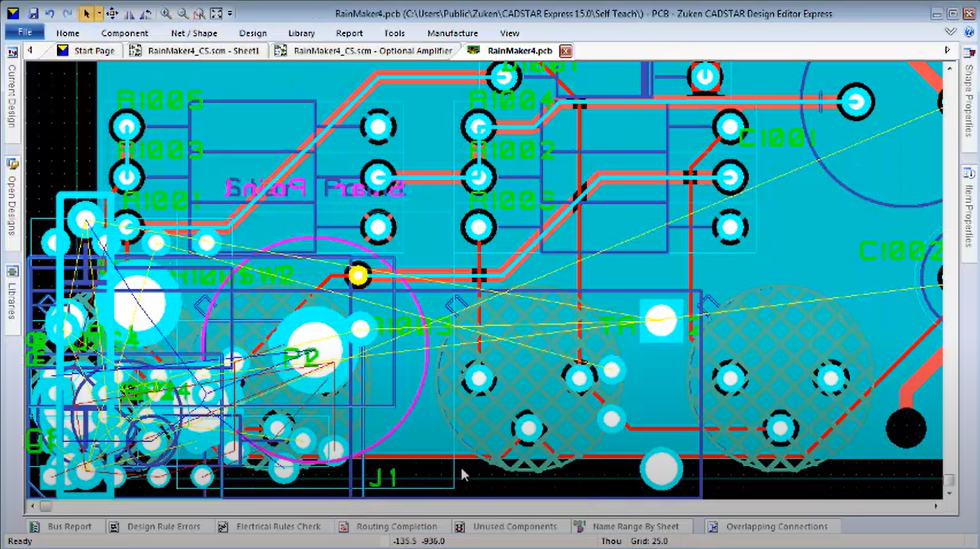This screenshot has height=549, width=980.
Task: Choose the Move tool with four arrows
Action: [112, 14]
